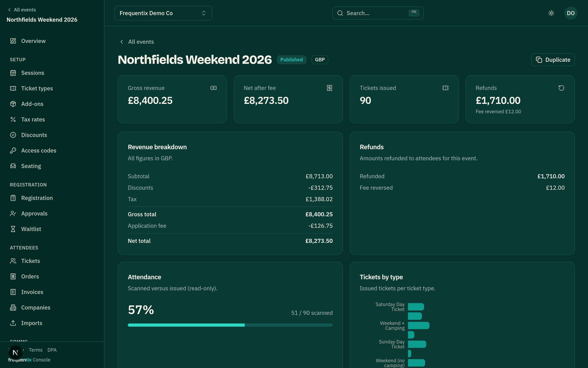Click the Registration clipboard icon
The width and height of the screenshot is (588, 368).
[x=13, y=198]
